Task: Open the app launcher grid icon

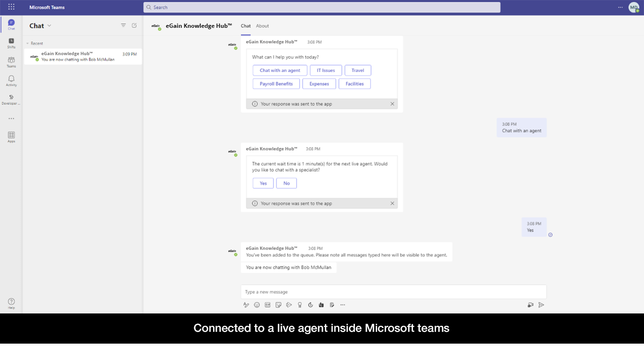Action: 11,7
